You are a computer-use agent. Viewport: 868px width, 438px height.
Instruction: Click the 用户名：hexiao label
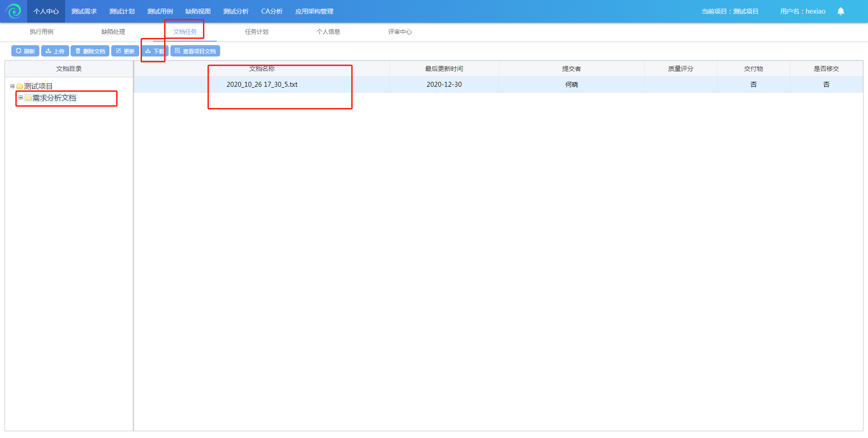802,11
